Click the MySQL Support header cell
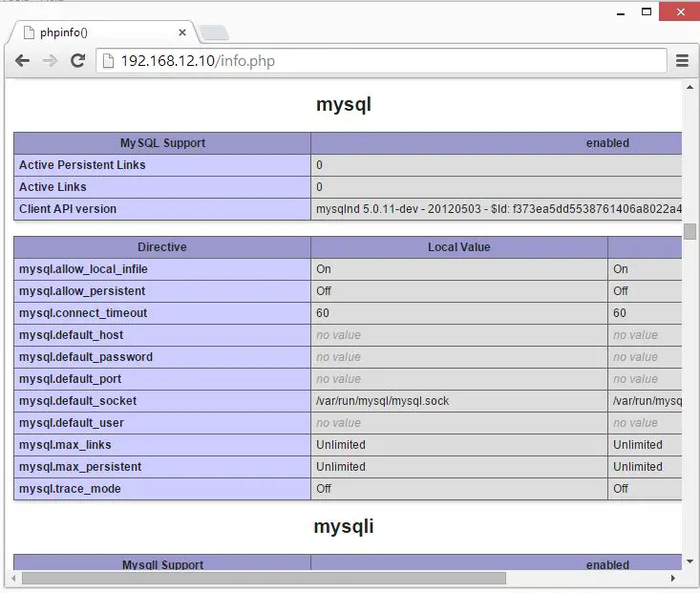 tap(162, 143)
